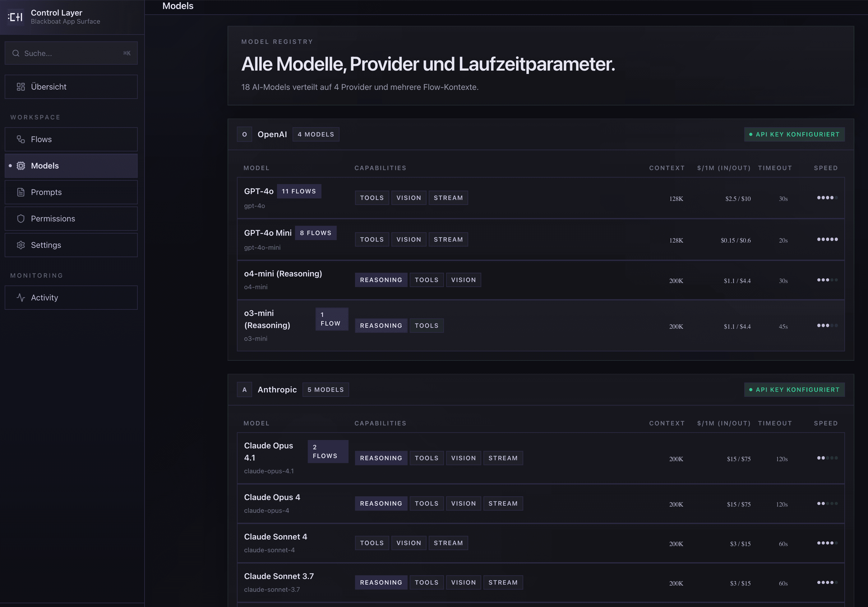Click the Settings gear icon
The height and width of the screenshot is (607, 868).
(x=21, y=245)
